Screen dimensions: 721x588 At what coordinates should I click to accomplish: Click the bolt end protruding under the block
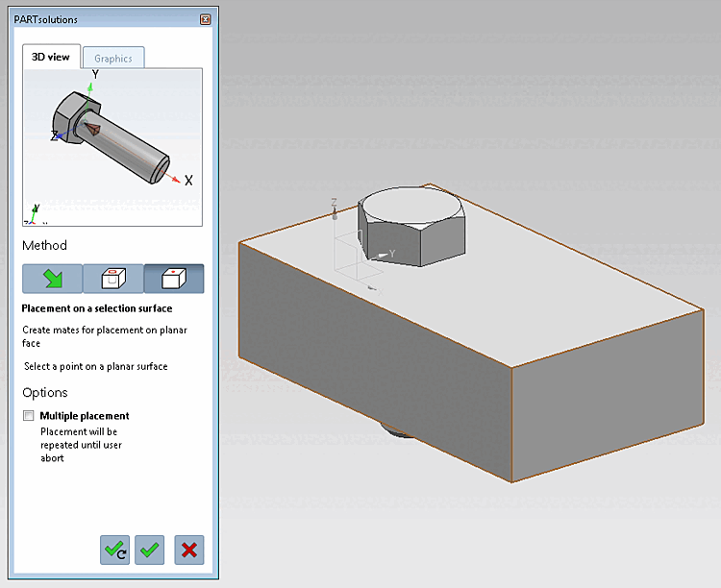click(398, 432)
